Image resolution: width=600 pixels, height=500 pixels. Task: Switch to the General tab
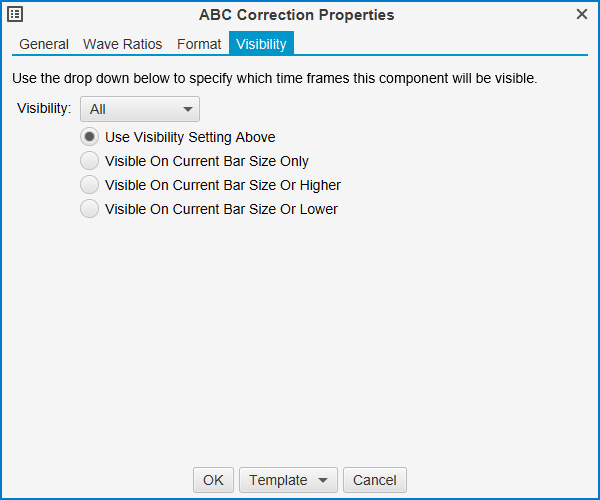pos(44,44)
